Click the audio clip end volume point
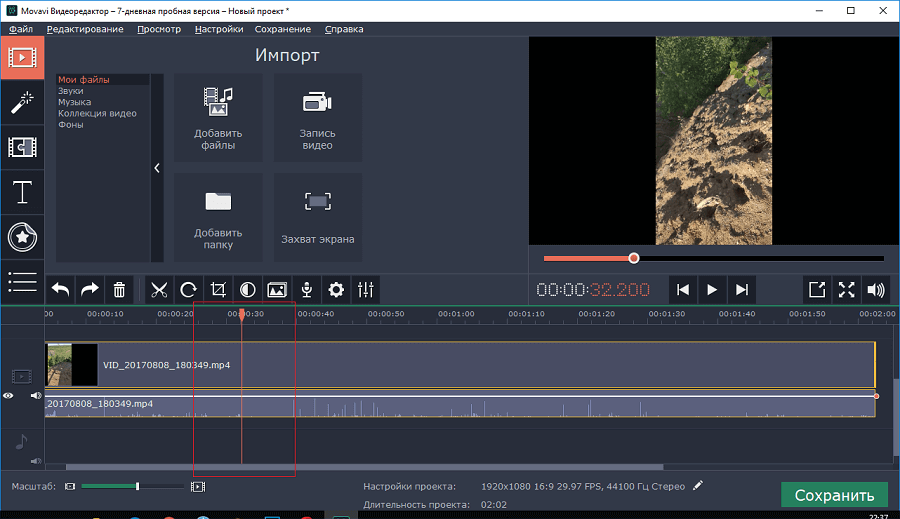Viewport: 900px width, 519px height. tap(876, 396)
